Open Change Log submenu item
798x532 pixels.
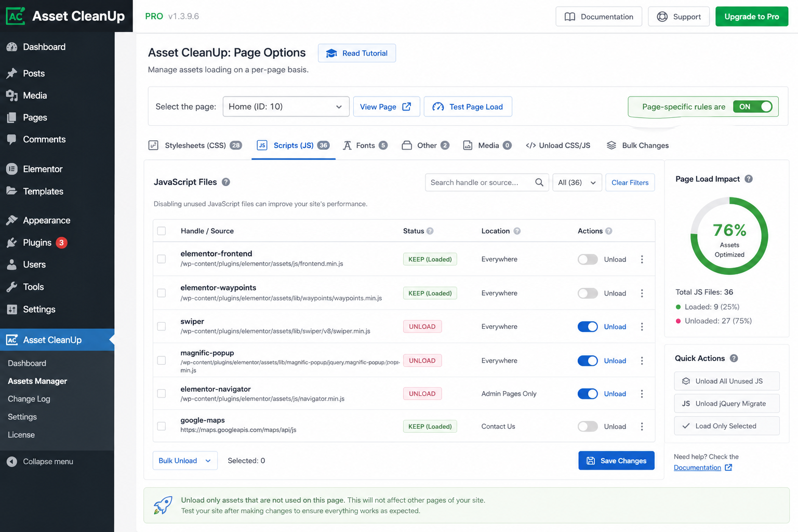[x=29, y=399]
